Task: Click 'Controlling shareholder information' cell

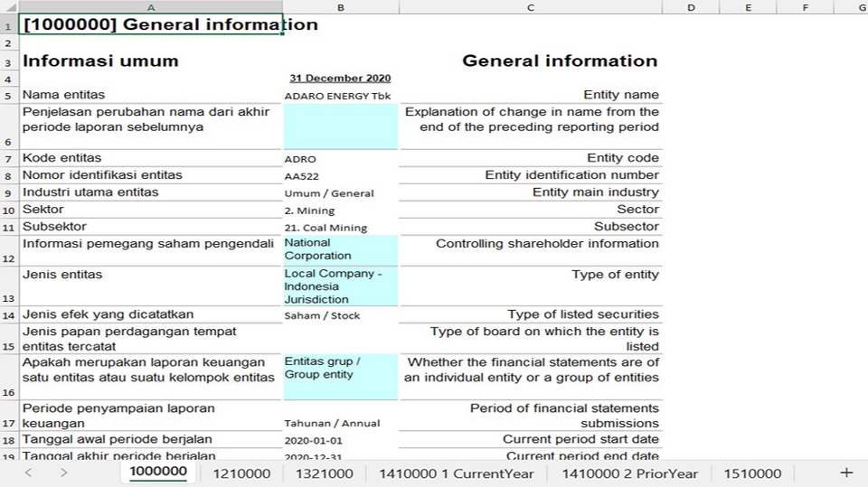Action: coord(531,250)
